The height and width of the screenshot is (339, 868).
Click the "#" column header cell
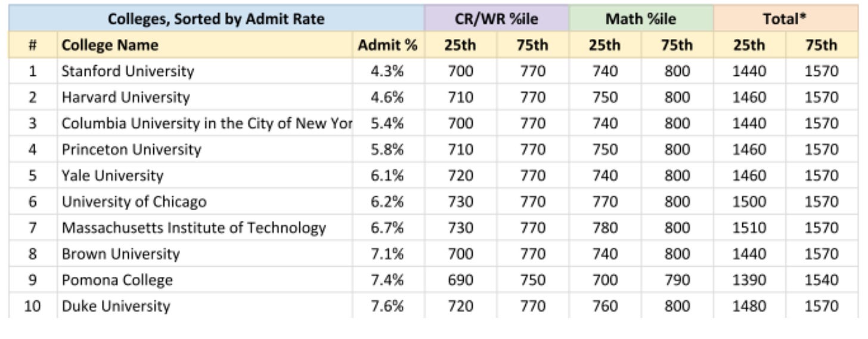33,45
